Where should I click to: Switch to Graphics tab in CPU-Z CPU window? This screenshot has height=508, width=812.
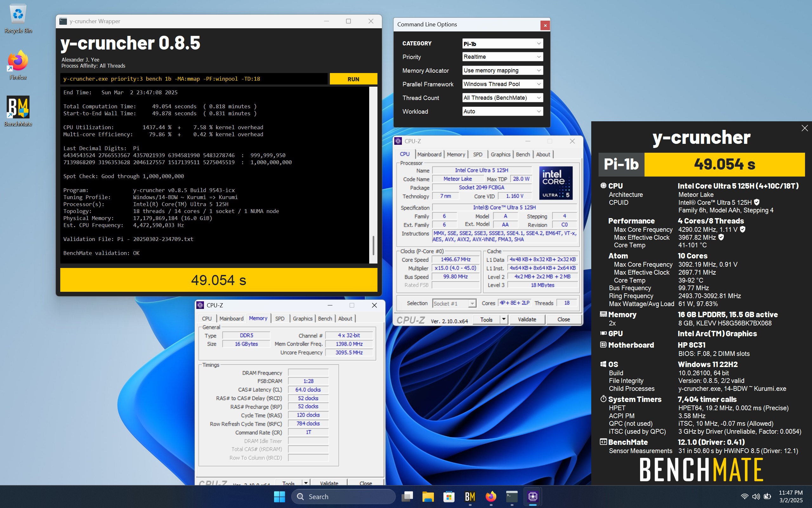(500, 154)
